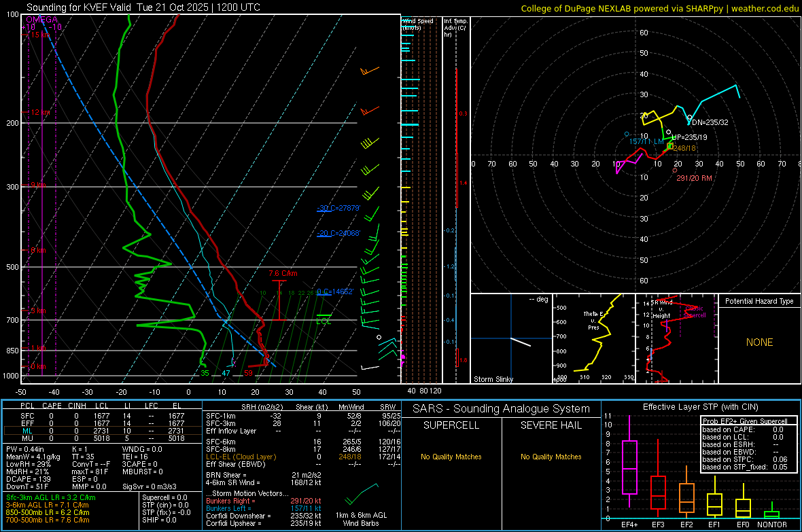802x532 pixels.
Task: Click No Quality Matches under SEVERE HAIL
Action: click(551, 457)
